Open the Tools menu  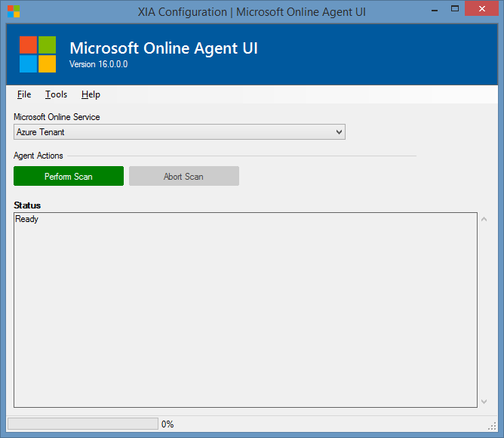click(x=56, y=94)
